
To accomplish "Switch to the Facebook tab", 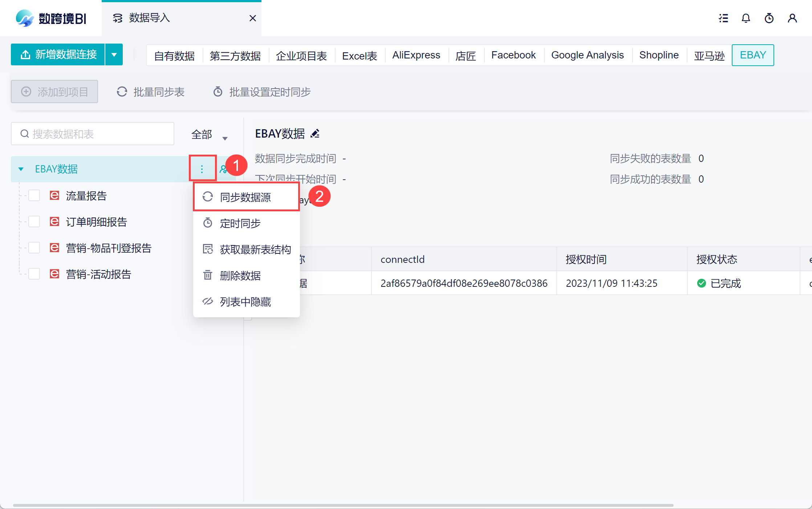I will 513,55.
